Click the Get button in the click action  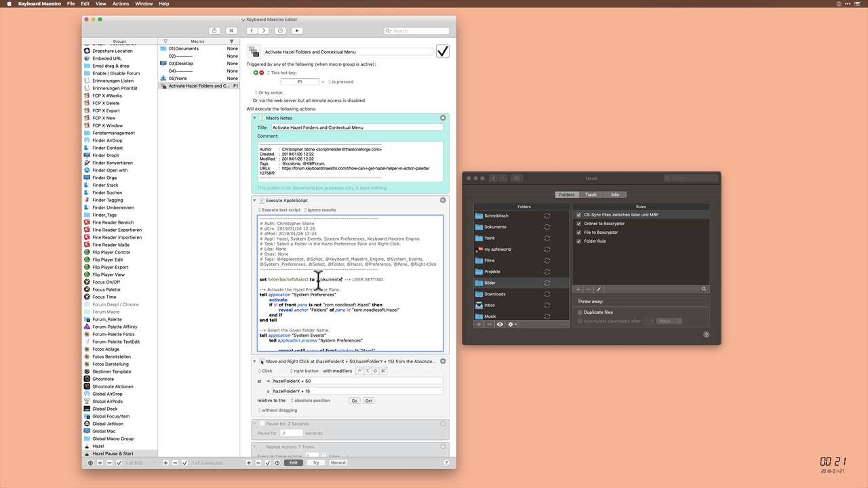pos(369,401)
